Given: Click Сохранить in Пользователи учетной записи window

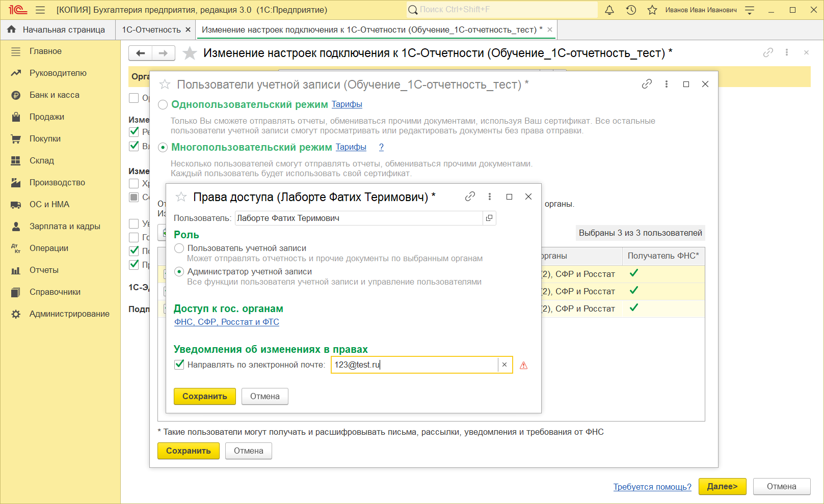Looking at the screenshot, I should [x=189, y=451].
